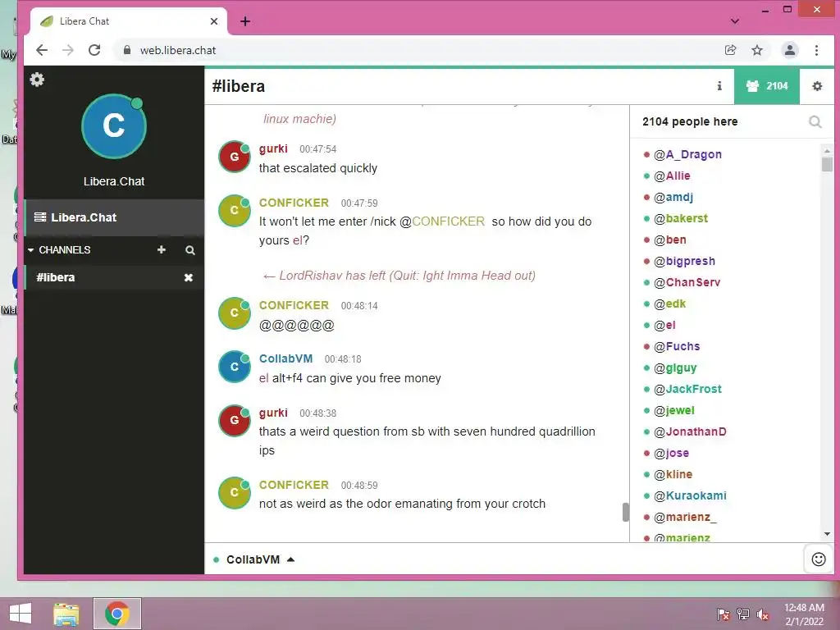Go back with browser back arrow

pyautogui.click(x=42, y=50)
